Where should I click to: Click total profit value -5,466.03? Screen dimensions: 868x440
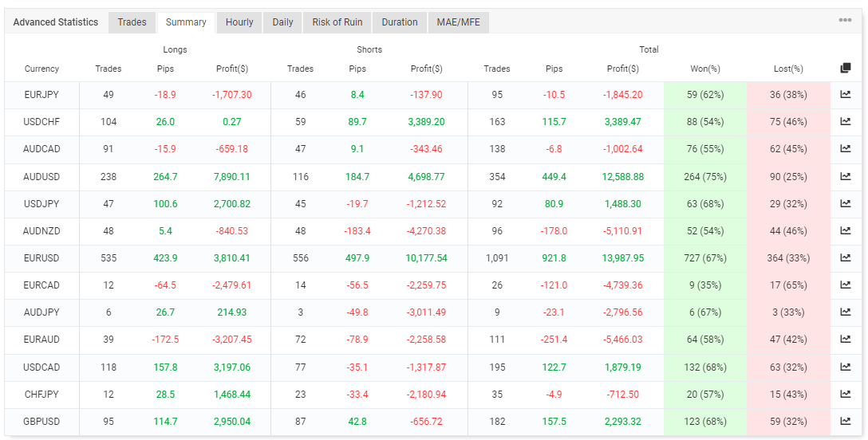623,340
